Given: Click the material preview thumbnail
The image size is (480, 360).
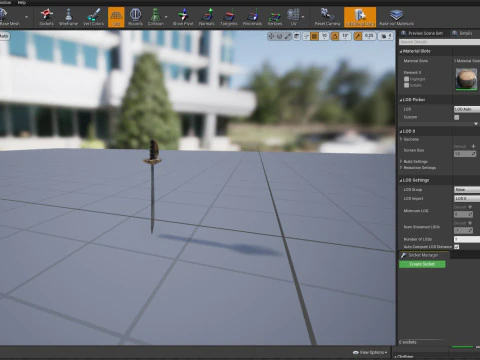Looking at the screenshot, I should tap(466, 79).
